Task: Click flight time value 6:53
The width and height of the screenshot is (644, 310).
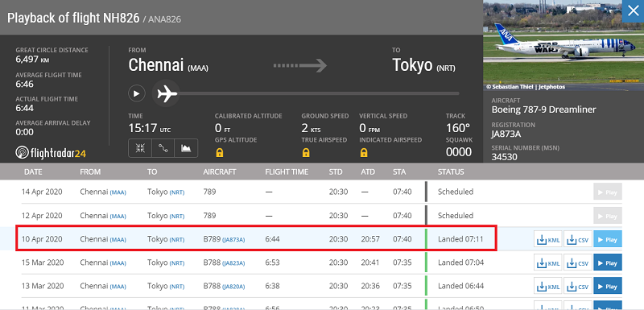Action: point(273,262)
